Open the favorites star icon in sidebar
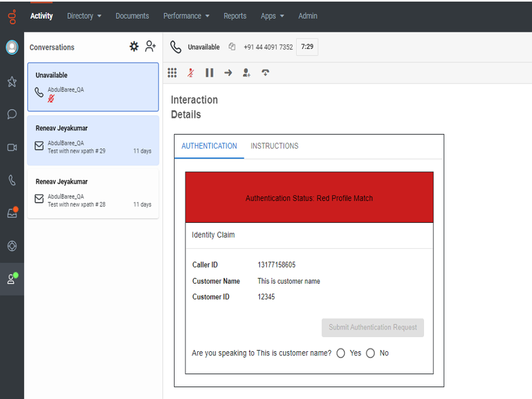Screen dimensions: 532x399 click(x=12, y=81)
